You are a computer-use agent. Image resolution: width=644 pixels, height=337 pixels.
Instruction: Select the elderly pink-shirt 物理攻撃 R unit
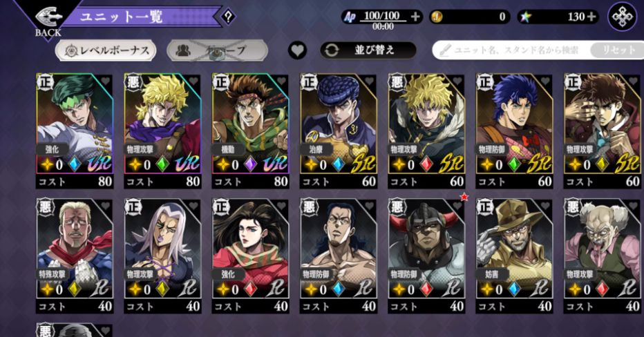602,256
